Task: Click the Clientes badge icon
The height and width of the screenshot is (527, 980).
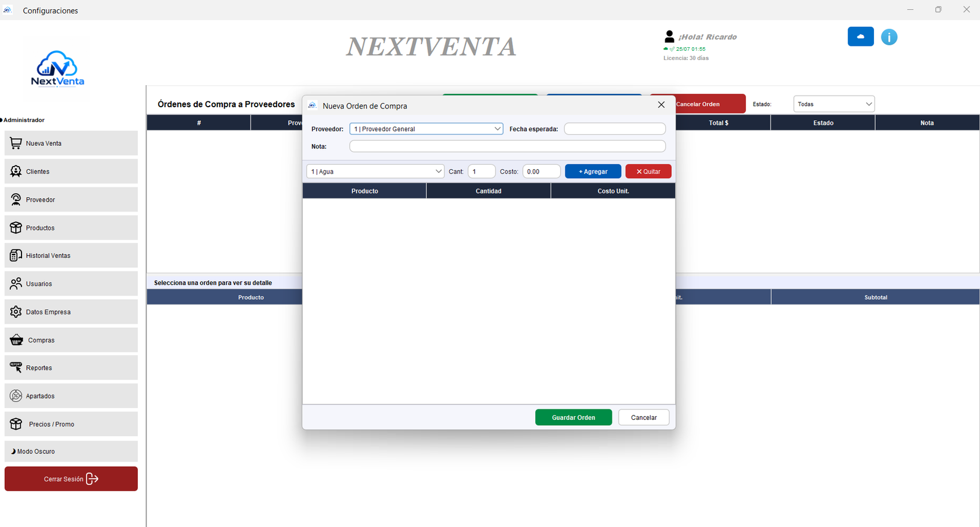Action: [x=16, y=172]
